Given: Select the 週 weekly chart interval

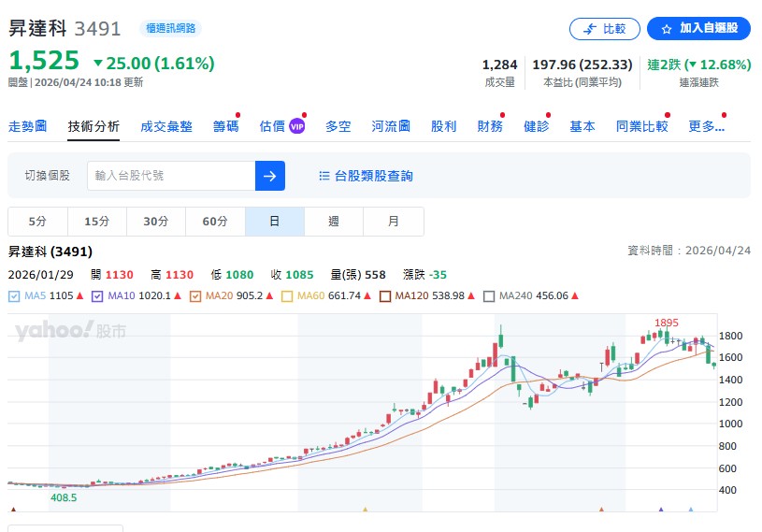Looking at the screenshot, I should click(x=334, y=222).
